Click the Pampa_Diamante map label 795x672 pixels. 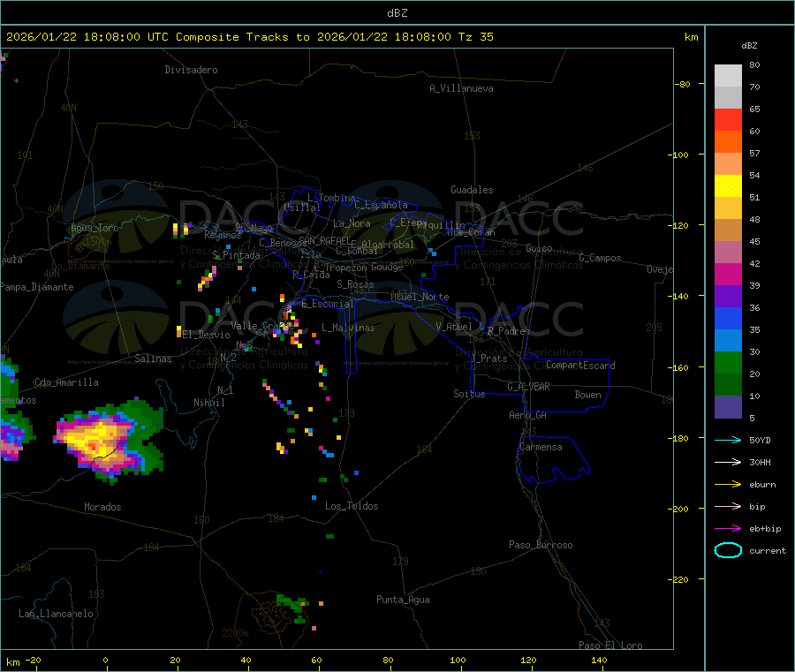tap(37, 287)
